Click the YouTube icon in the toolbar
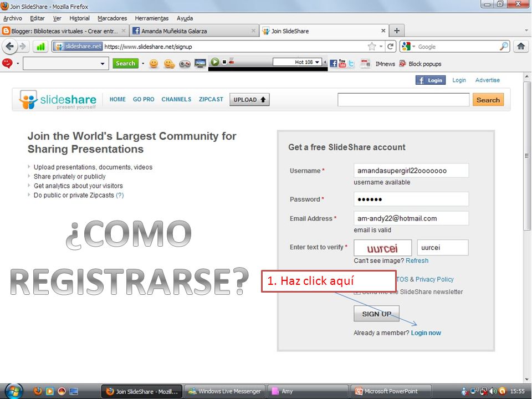This screenshot has height=399, width=532. 342,63
